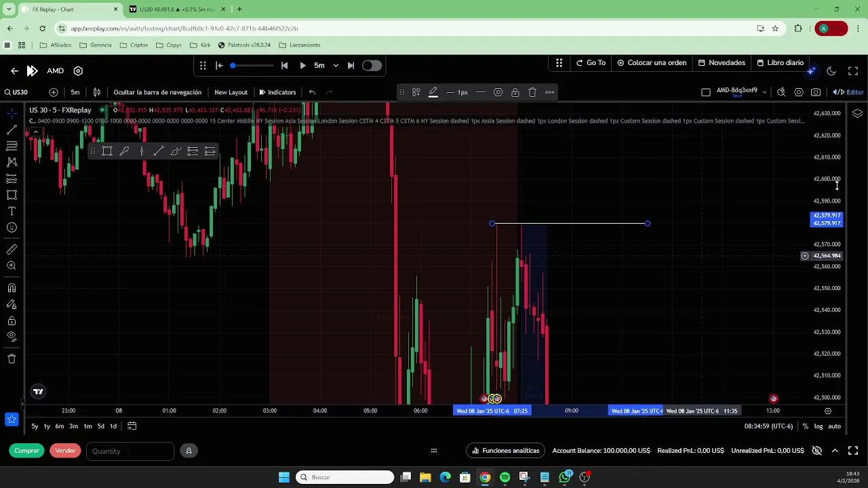The image size is (868, 488).
Task: Select the crosshair cursor tool
Action: click(12, 113)
